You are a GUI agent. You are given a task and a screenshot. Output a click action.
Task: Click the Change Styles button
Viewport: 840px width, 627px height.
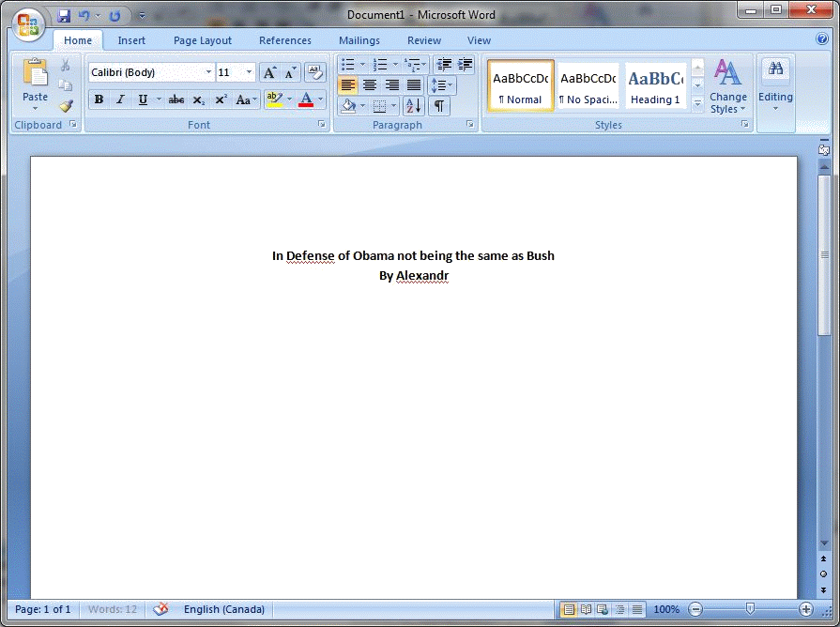(x=727, y=86)
